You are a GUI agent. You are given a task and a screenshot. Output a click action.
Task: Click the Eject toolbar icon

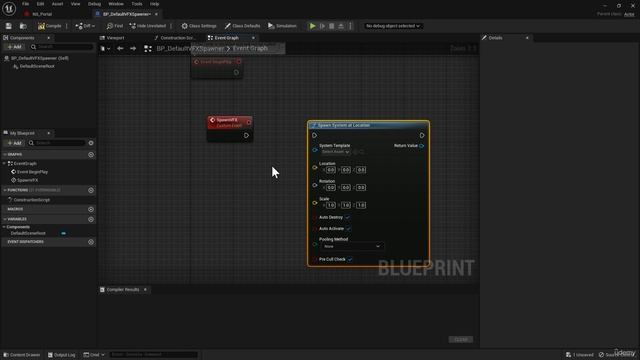(341, 26)
